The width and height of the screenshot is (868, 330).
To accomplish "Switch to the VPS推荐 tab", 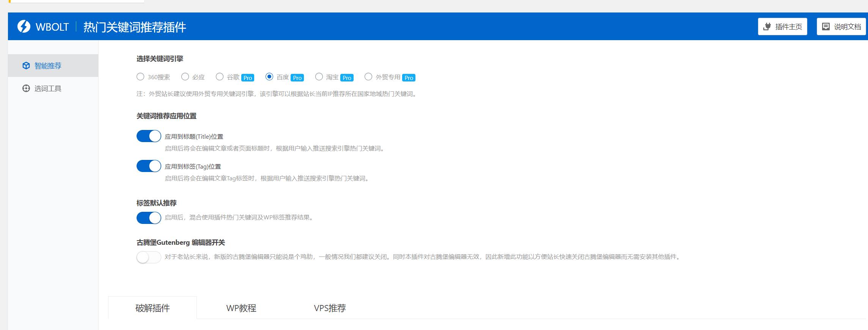I will 330,308.
